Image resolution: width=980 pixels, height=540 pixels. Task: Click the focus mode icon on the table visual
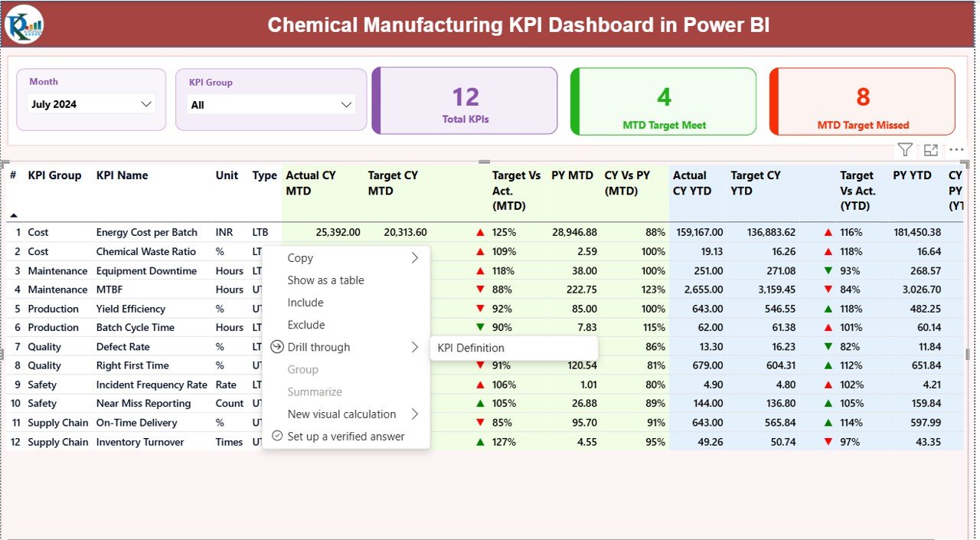point(930,149)
